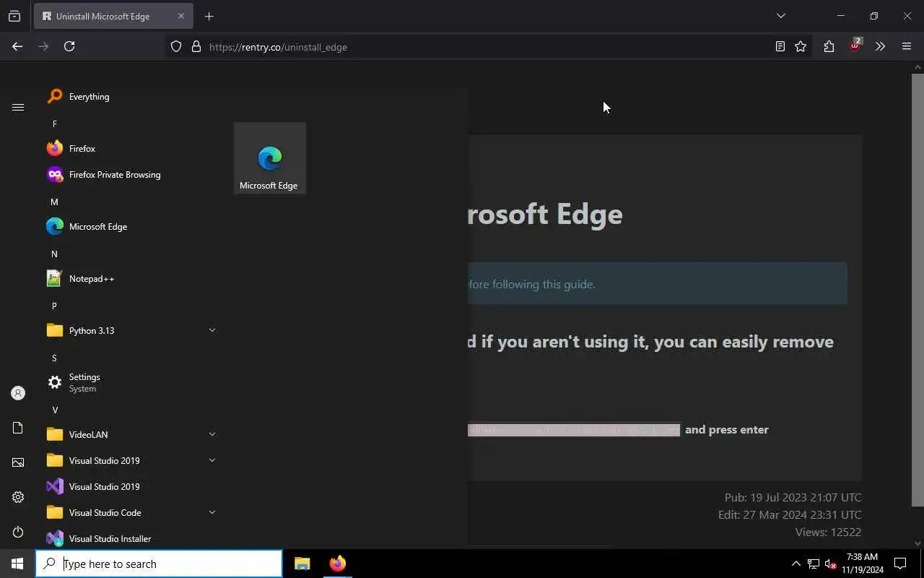This screenshot has height=578, width=924.
Task: Expand Python 3.13 folder chevron
Action: tap(212, 330)
